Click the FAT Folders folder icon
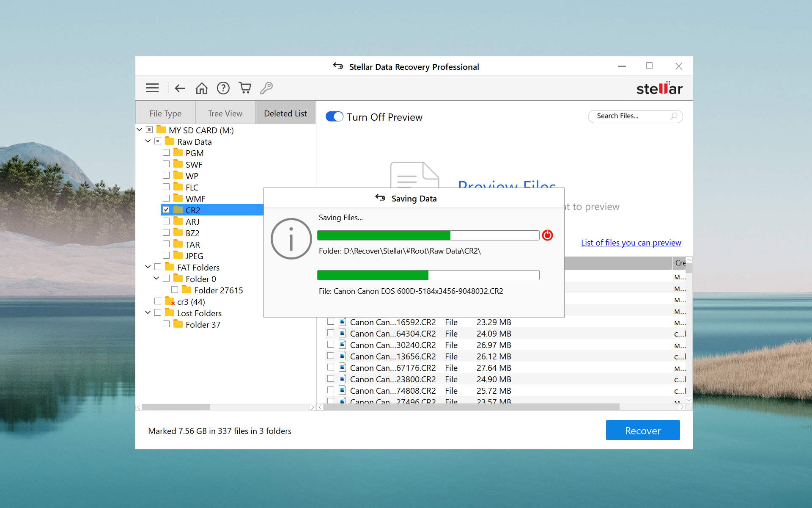Viewport: 812px width, 508px height. [x=170, y=267]
